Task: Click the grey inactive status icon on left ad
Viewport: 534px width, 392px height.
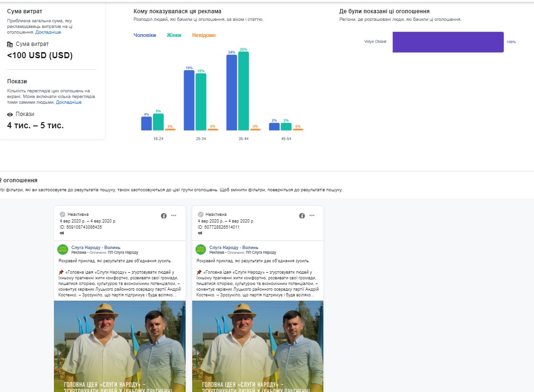Action: (x=62, y=214)
